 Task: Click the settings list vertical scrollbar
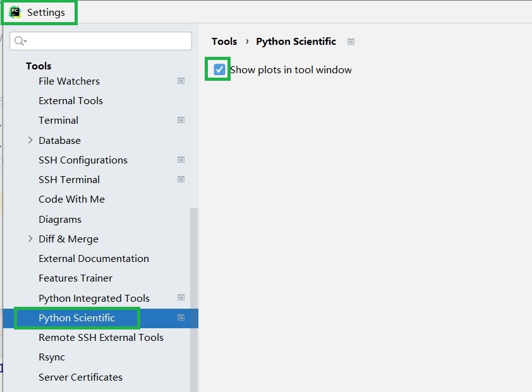tap(194, 300)
